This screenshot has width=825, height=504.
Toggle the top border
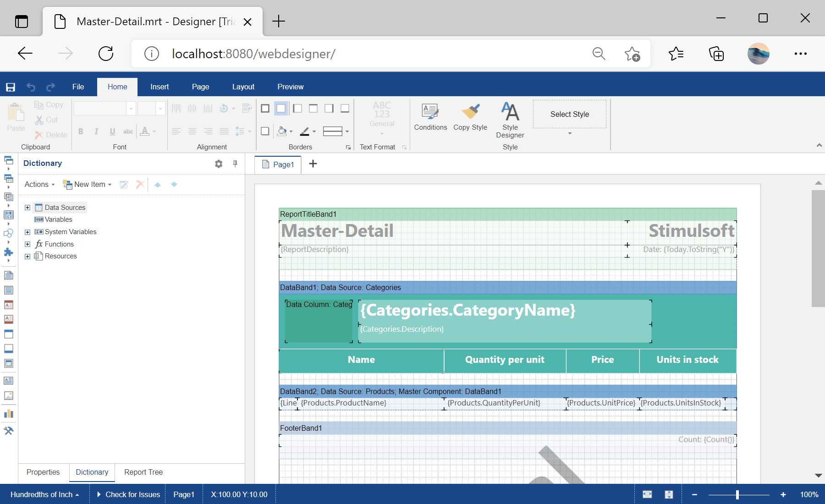pyautogui.click(x=313, y=109)
